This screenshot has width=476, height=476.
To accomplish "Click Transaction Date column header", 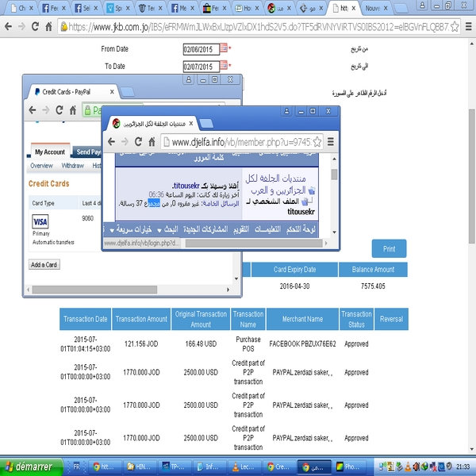I will click(x=86, y=319).
